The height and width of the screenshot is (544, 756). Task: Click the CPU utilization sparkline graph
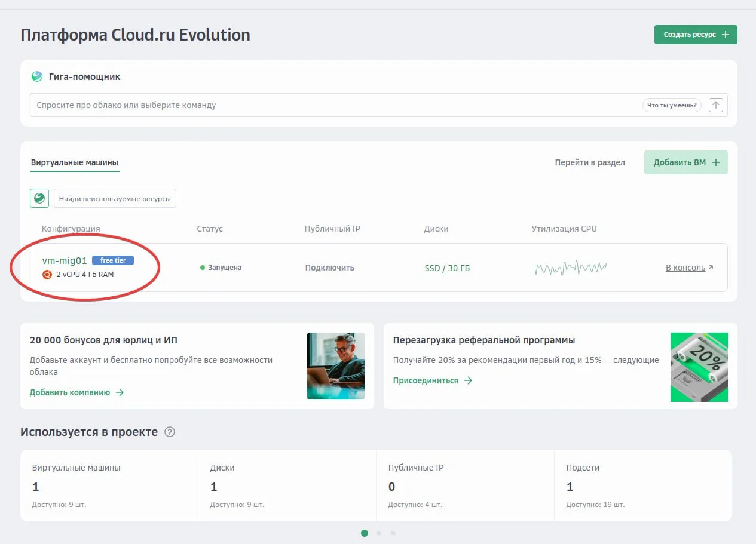tap(570, 268)
